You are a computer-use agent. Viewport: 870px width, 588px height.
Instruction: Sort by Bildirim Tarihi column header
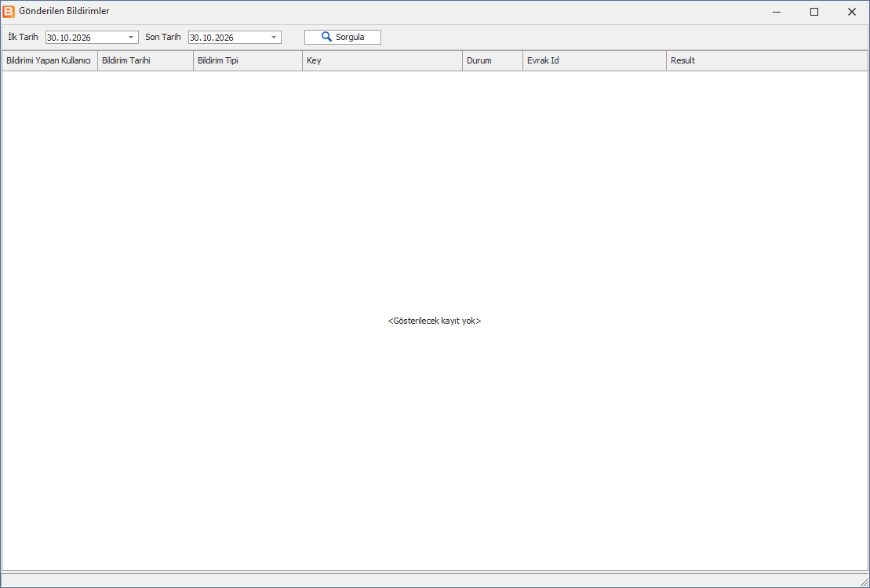coord(145,60)
